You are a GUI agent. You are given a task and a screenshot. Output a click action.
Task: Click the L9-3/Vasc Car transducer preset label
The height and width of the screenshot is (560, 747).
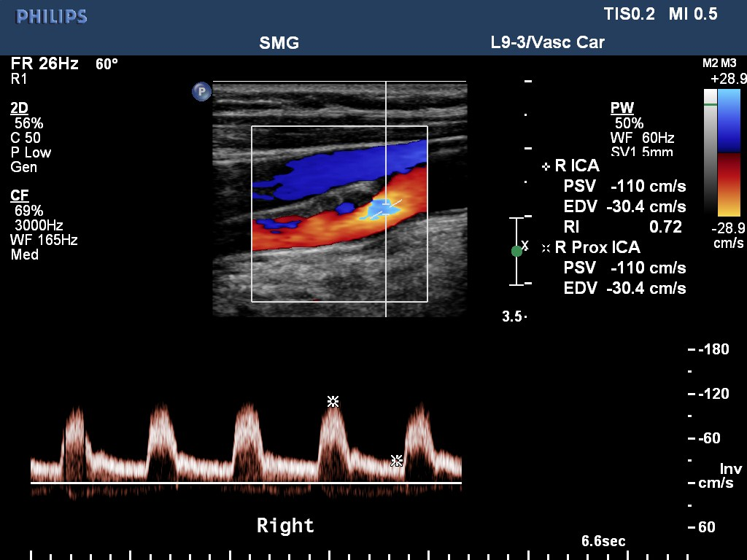[x=547, y=42]
